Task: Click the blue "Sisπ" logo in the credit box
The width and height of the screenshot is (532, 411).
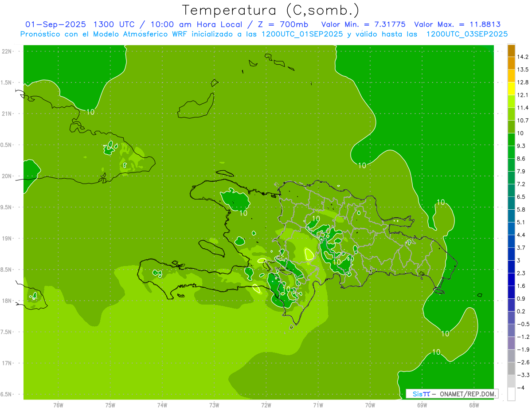Action: tap(421, 394)
